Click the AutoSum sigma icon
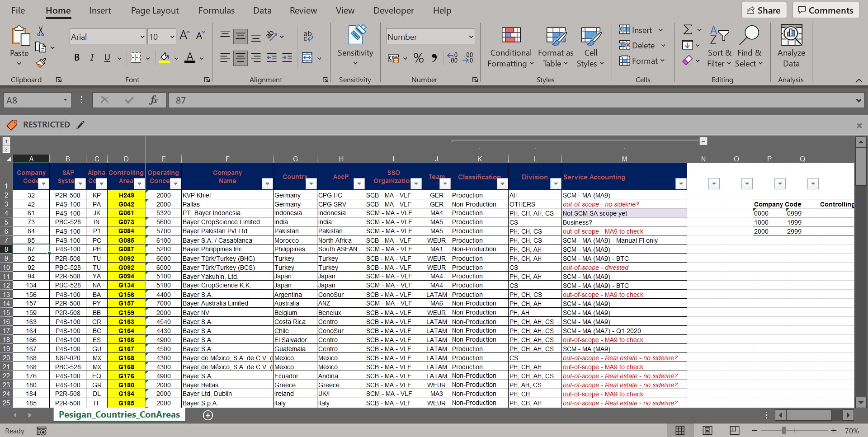Image resolution: width=868 pixels, height=437 pixels. tap(688, 30)
